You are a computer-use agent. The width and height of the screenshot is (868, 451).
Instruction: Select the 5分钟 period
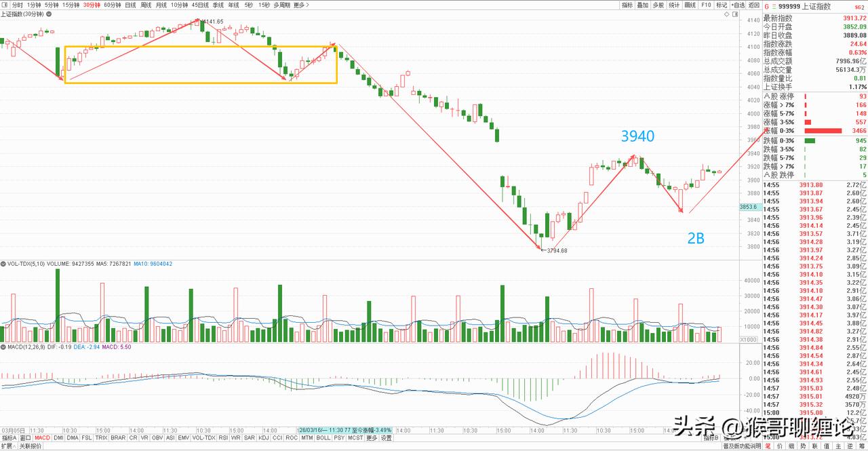(52, 5)
